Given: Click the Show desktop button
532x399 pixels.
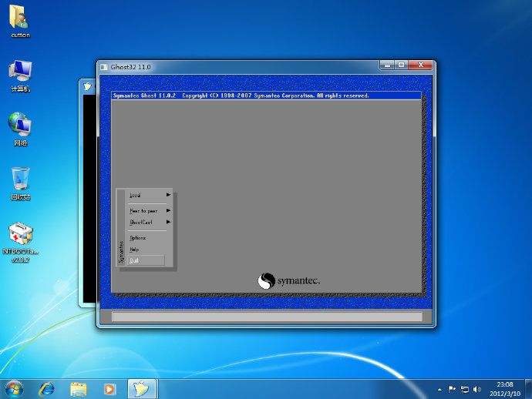Looking at the screenshot, I should click(529, 389).
